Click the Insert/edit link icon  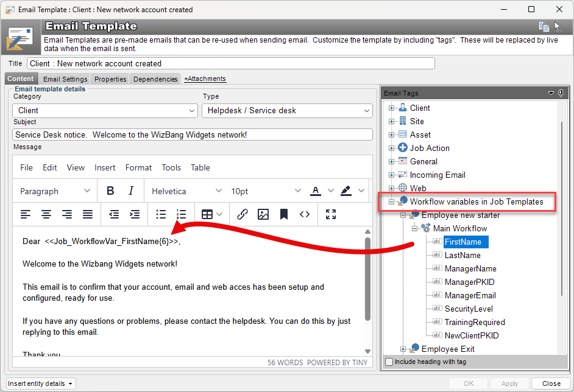pos(242,214)
